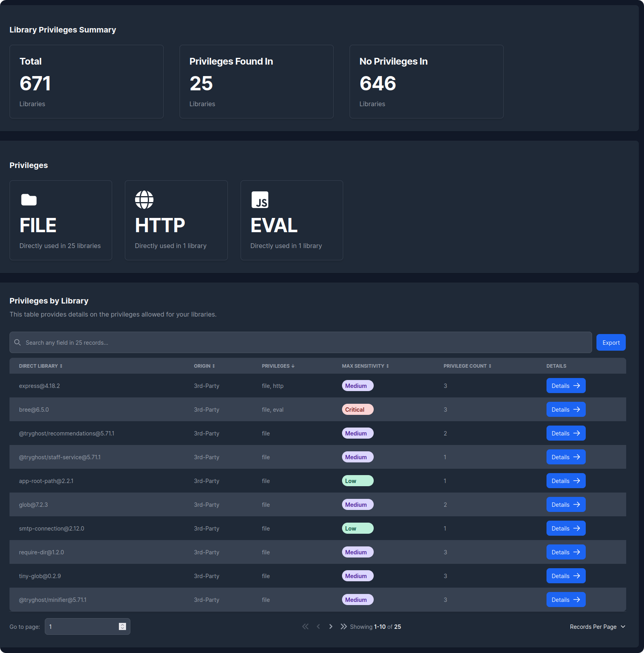Open Details for glob@7.2.3
The width and height of the screenshot is (644, 653).
(x=566, y=504)
